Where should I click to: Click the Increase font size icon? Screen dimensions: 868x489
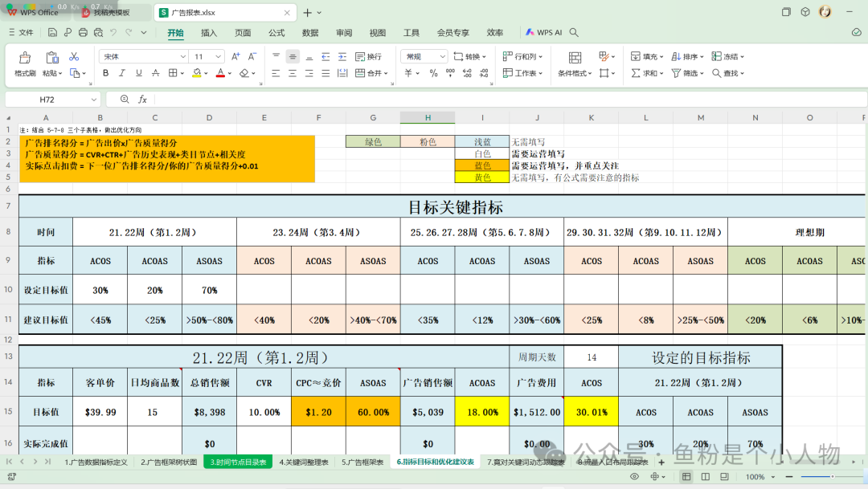(x=235, y=56)
